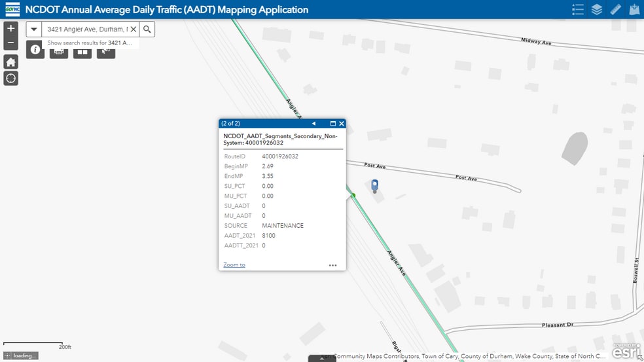Open the About info widget

pyautogui.click(x=35, y=50)
